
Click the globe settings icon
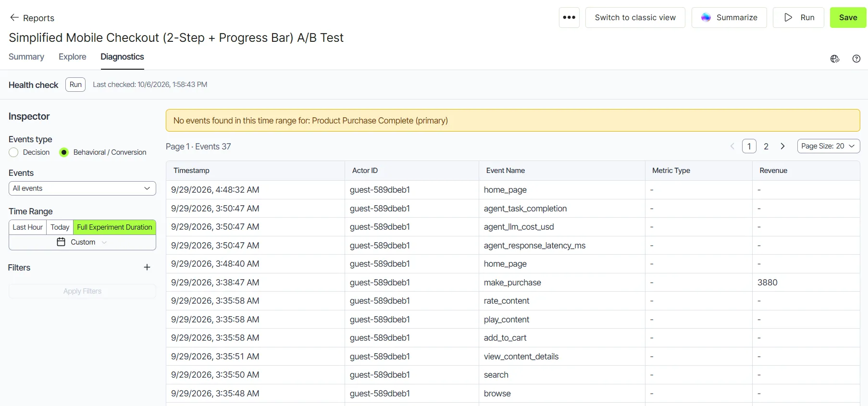[x=835, y=59]
